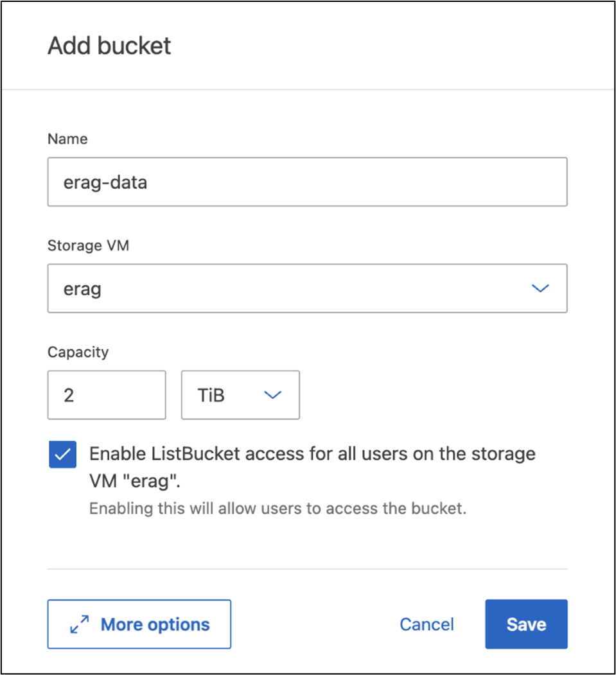Click the chevron beside TiB
Screen dimensions: 616x675
(273, 394)
